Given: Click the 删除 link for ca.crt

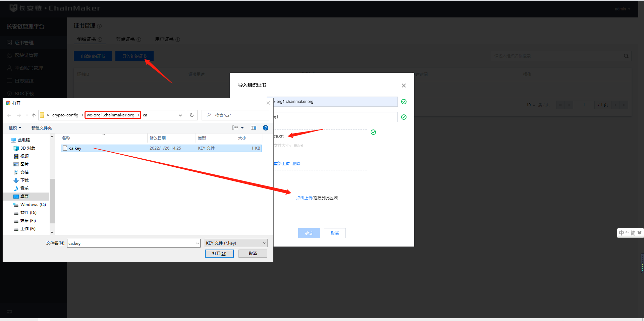Looking at the screenshot, I should (297, 164).
